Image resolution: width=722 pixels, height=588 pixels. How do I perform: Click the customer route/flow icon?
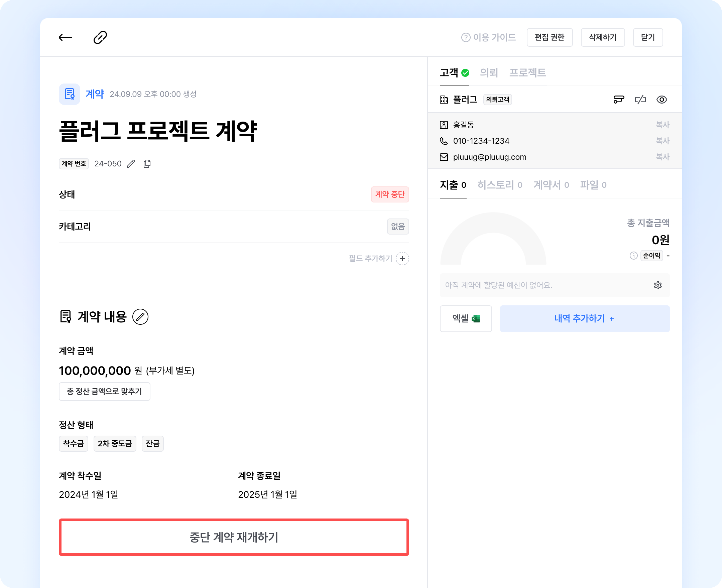point(619,100)
